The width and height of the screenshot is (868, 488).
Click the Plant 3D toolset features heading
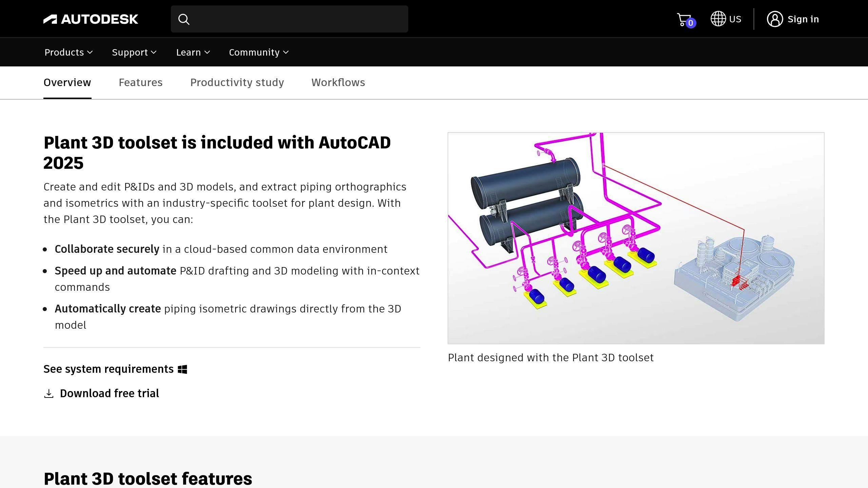pyautogui.click(x=148, y=479)
